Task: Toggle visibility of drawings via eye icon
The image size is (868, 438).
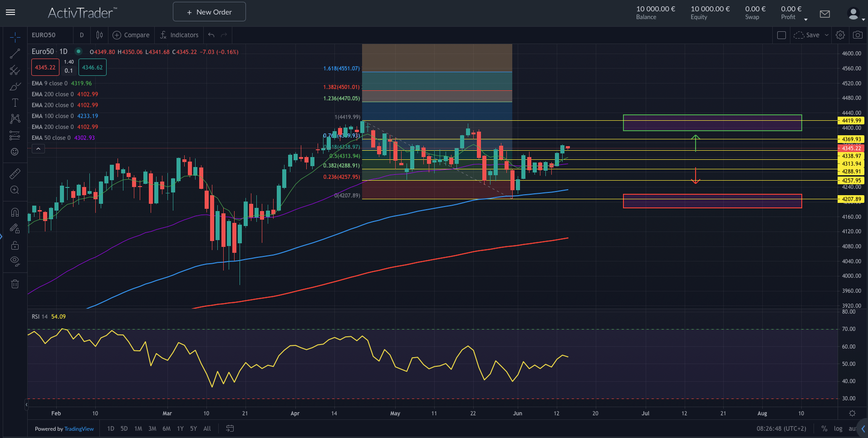Action: point(15,261)
